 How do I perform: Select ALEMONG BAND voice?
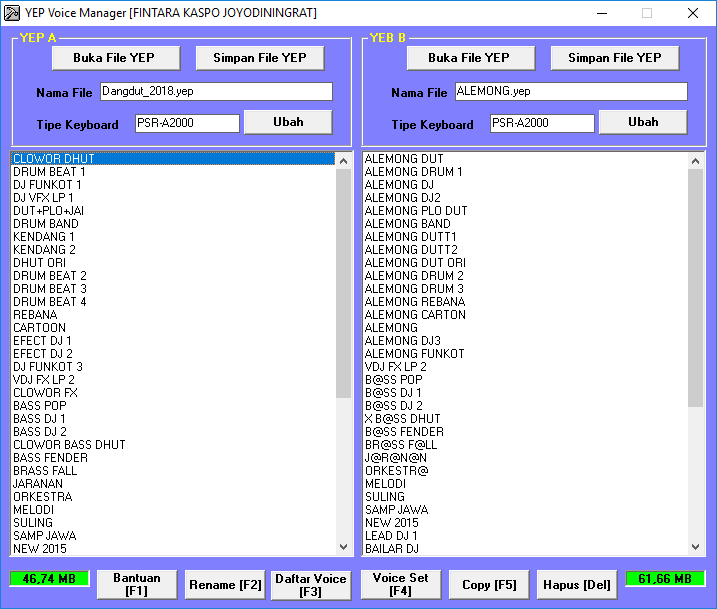[525, 224]
